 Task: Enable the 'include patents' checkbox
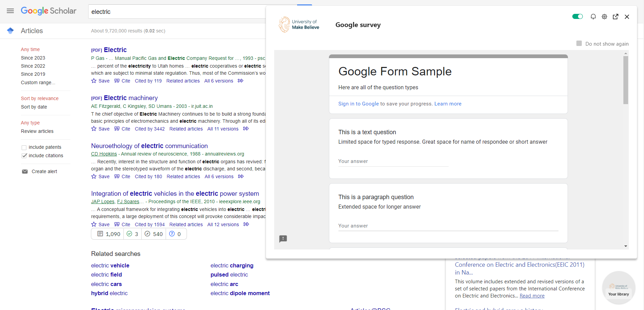pyautogui.click(x=24, y=147)
